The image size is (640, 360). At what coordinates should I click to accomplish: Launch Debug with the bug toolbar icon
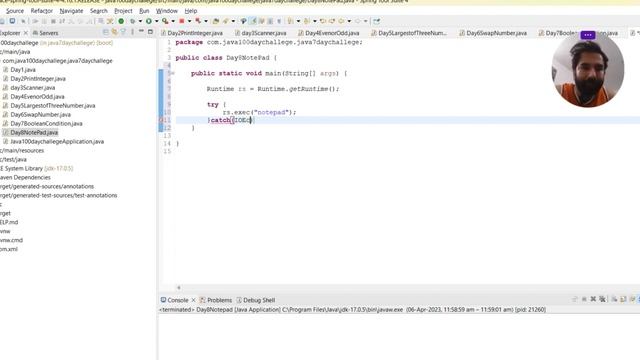tap(133, 21)
